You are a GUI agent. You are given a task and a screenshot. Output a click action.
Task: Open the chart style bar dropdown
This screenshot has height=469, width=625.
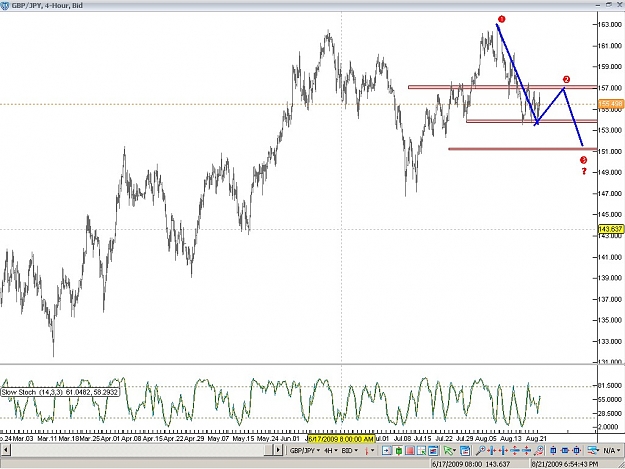370,450
